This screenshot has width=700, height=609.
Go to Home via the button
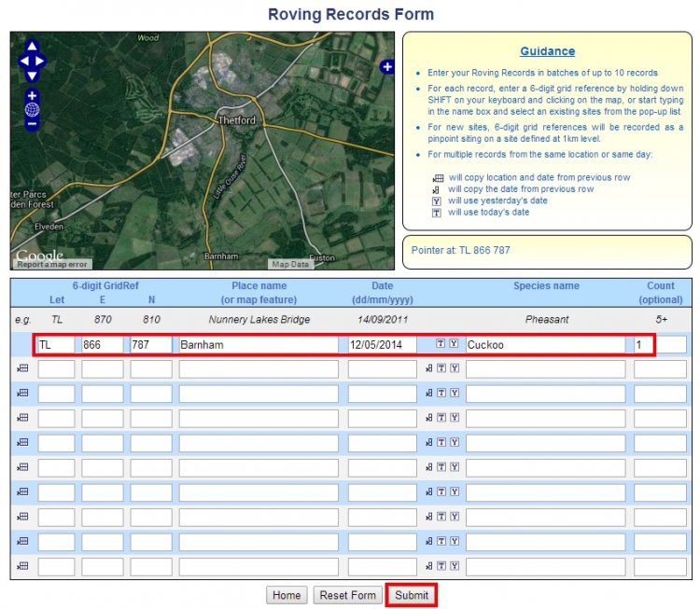(x=287, y=595)
